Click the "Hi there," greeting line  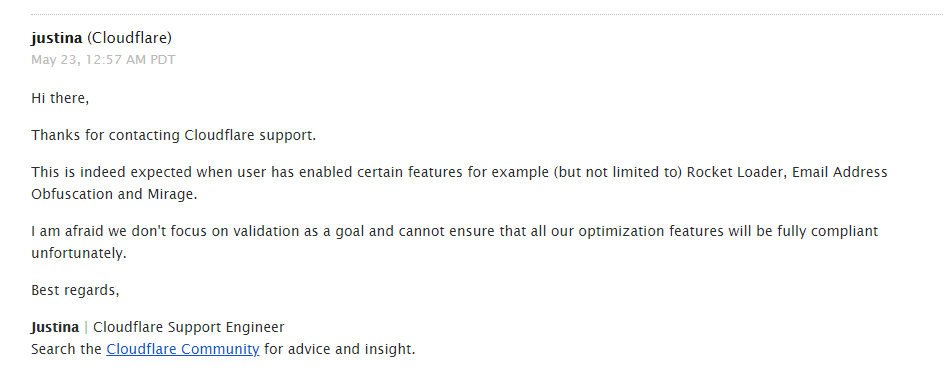coord(60,98)
